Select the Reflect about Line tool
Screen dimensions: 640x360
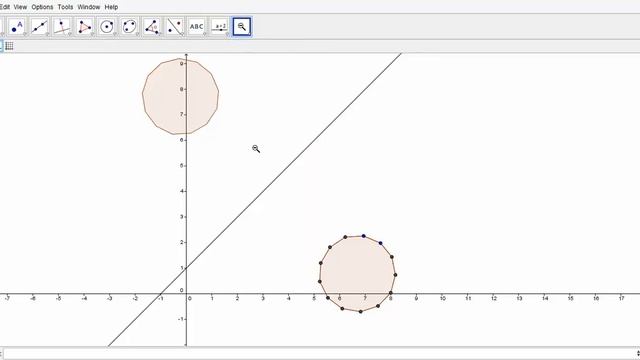(x=175, y=27)
